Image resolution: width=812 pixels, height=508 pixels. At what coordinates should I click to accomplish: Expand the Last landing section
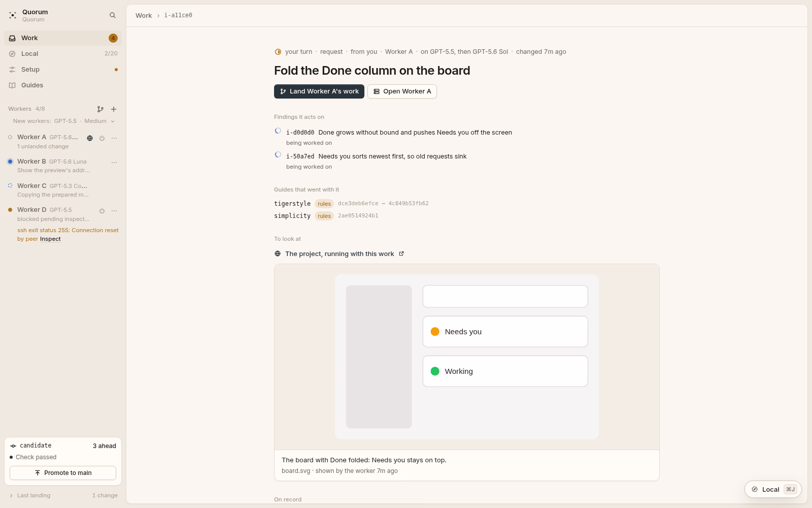coord(63,496)
